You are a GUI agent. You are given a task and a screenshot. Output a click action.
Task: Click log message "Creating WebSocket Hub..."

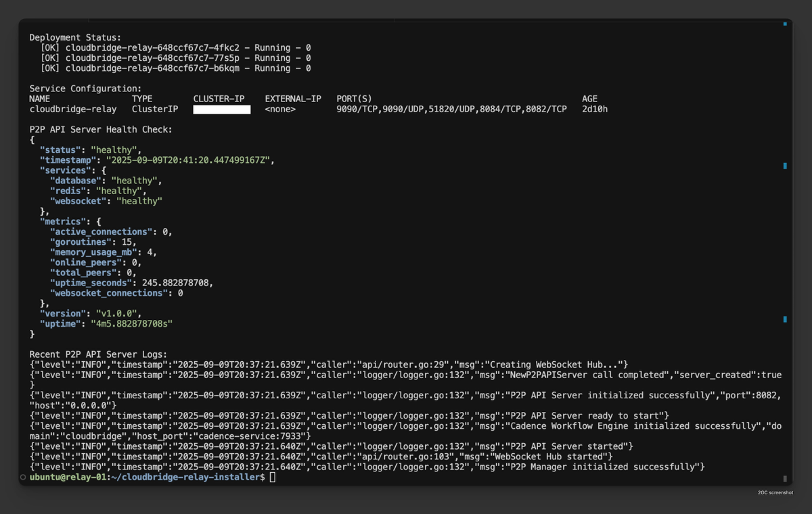554,365
